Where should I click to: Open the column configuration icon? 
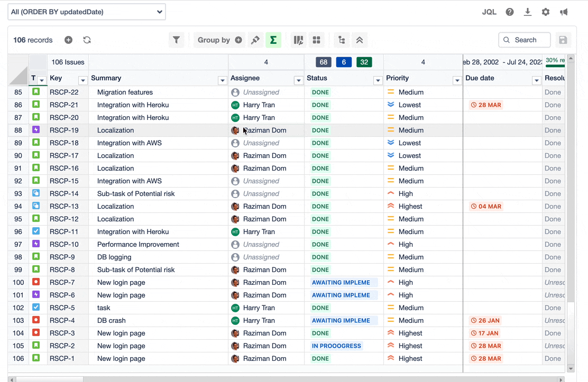pos(298,40)
